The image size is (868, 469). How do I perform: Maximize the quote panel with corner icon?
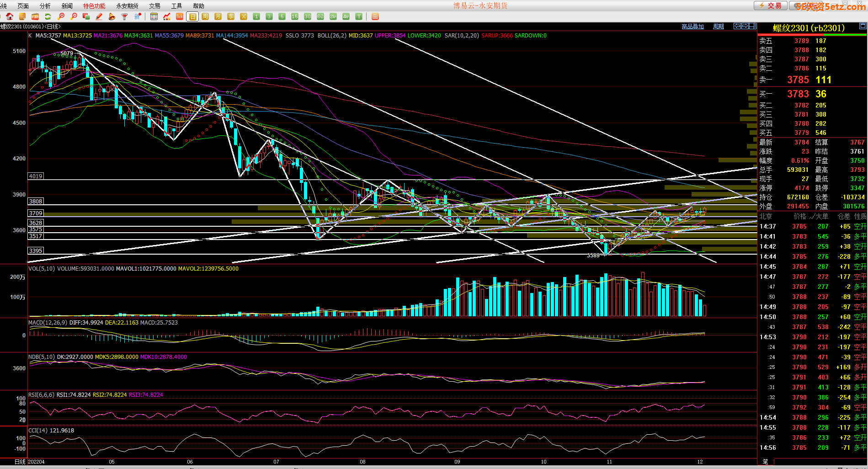(863, 26)
